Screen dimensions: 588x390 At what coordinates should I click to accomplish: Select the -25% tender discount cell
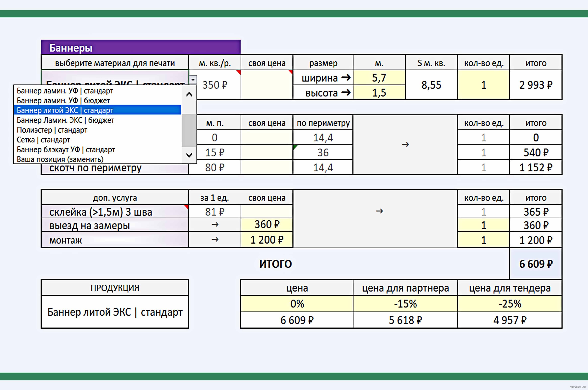pyautogui.click(x=510, y=304)
